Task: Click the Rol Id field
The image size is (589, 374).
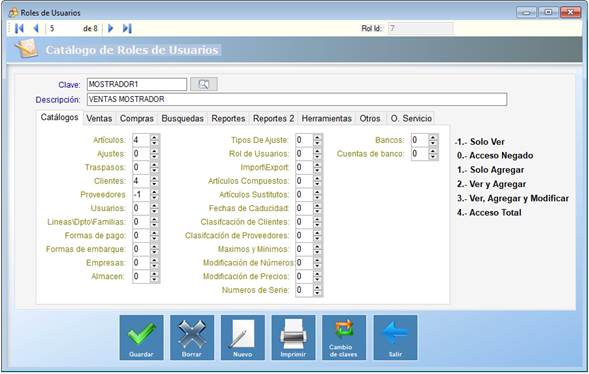Action: [420, 28]
